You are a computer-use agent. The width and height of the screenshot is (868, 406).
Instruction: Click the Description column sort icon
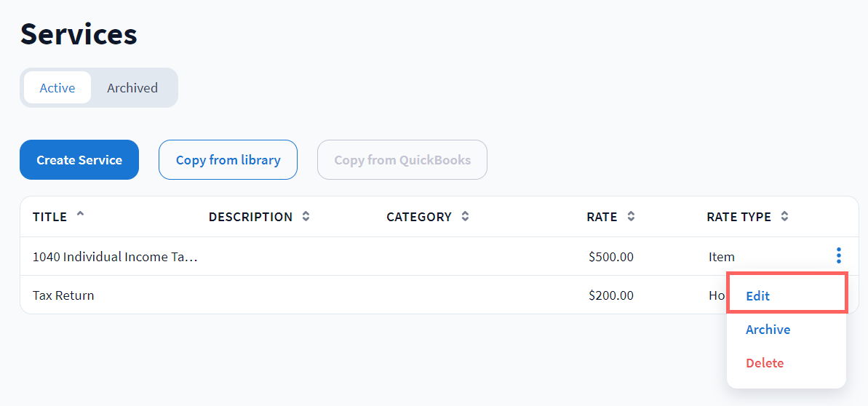(306, 217)
